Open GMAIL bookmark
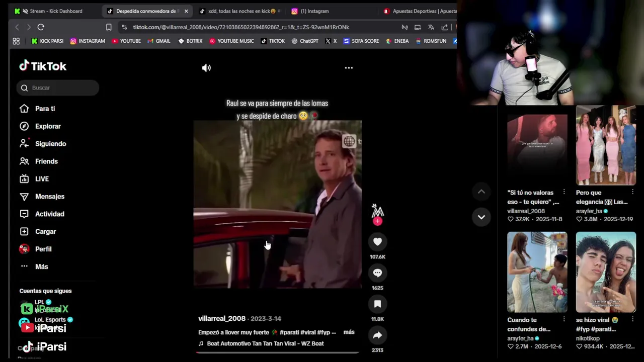Viewport: 644px width, 362px height. tap(158, 41)
